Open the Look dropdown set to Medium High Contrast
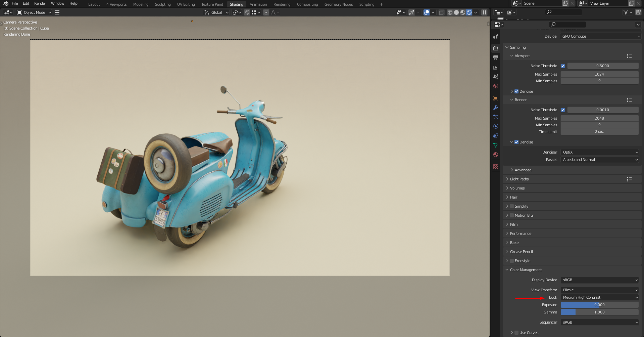Viewport: 644px width, 337px height. 599,297
